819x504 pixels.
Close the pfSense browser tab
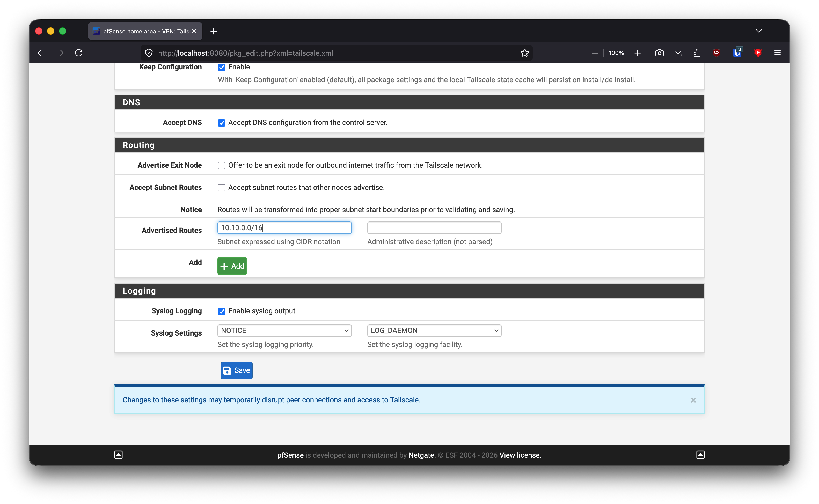tap(194, 31)
